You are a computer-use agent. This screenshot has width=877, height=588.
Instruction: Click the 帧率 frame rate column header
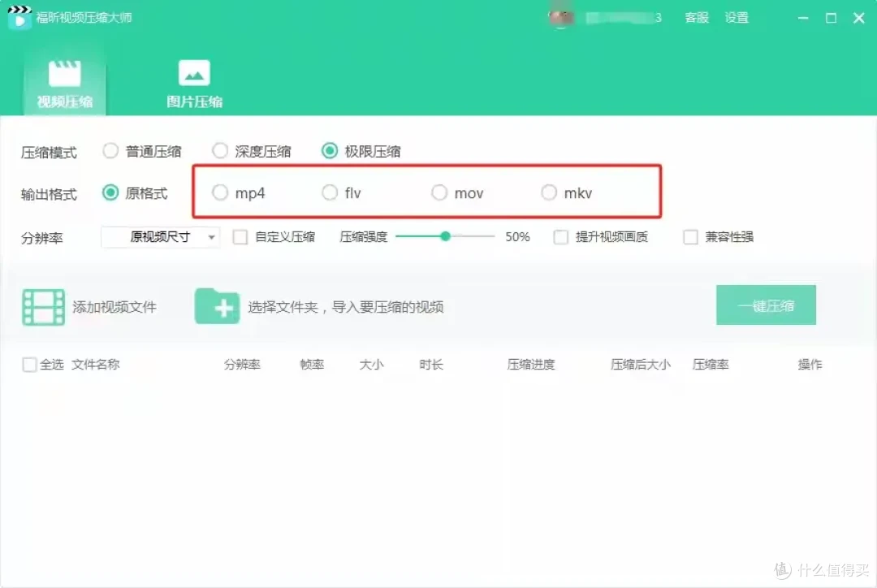click(312, 365)
